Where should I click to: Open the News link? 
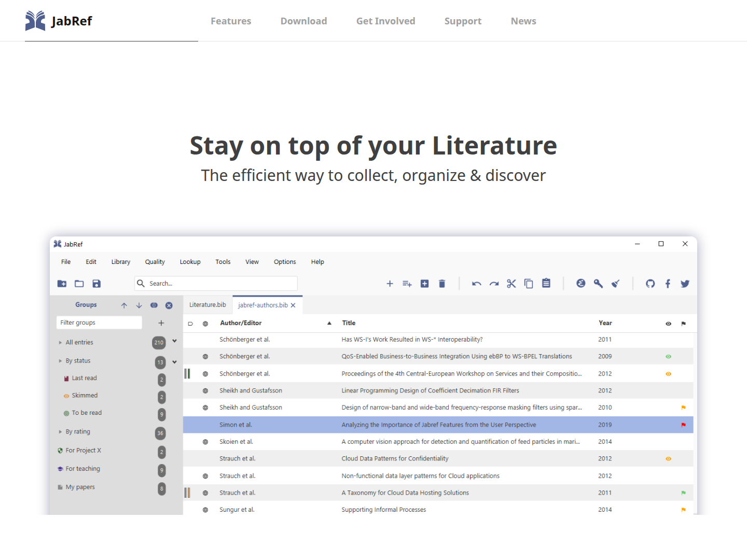523,21
